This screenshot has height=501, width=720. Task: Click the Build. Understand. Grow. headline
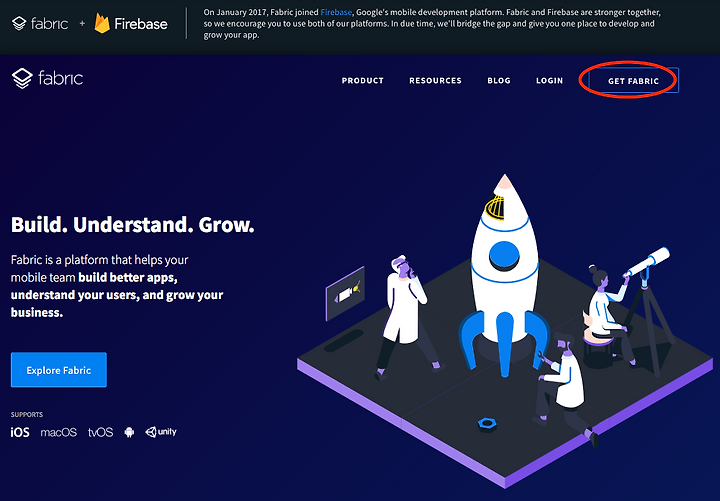[132, 225]
